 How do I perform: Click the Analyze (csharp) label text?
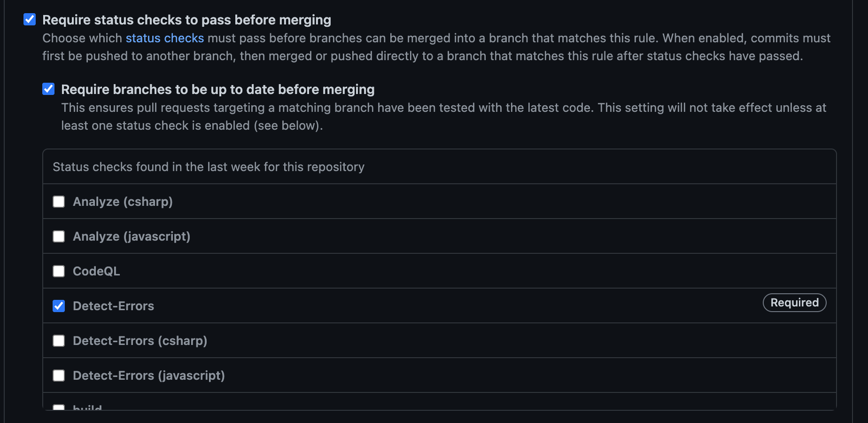123,202
